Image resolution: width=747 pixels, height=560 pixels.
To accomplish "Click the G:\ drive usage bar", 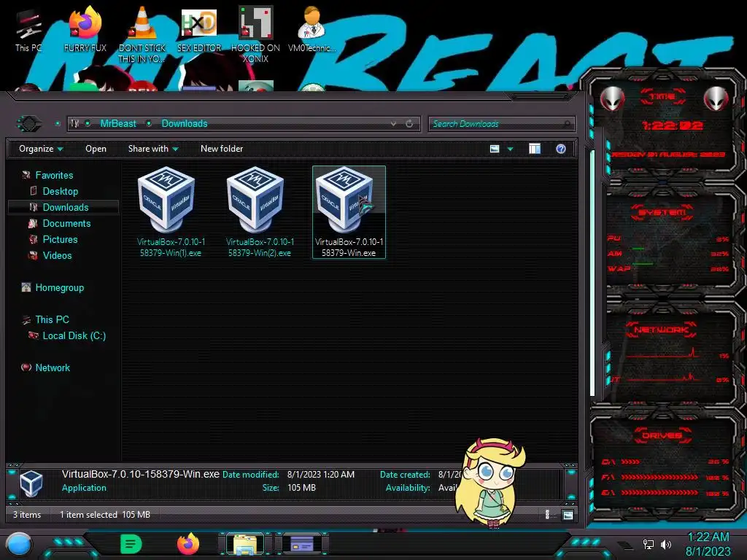I will point(659,493).
